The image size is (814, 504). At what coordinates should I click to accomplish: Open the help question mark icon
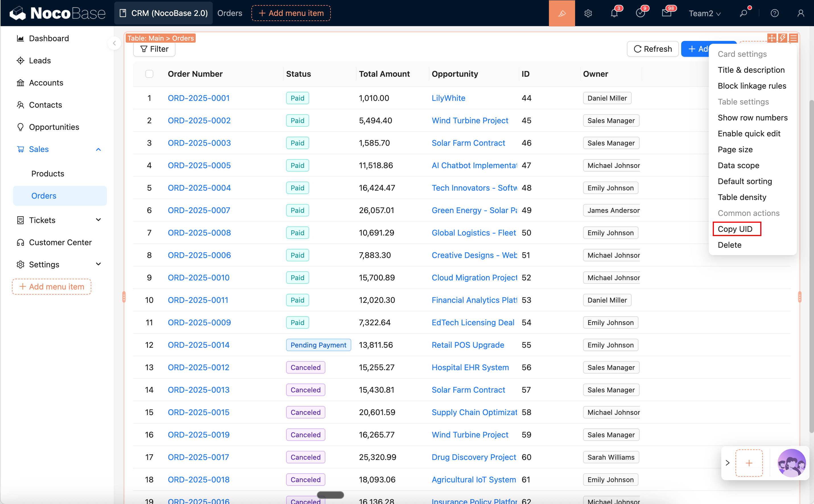774,13
